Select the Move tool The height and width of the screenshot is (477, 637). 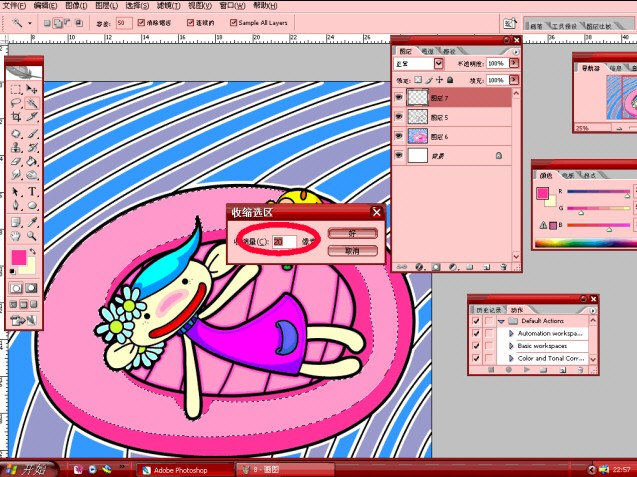32,89
